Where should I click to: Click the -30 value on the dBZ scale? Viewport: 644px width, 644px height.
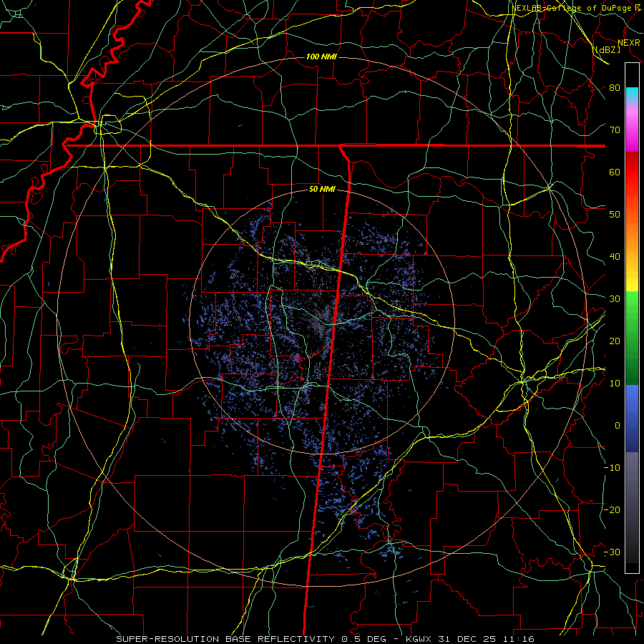[612, 552]
